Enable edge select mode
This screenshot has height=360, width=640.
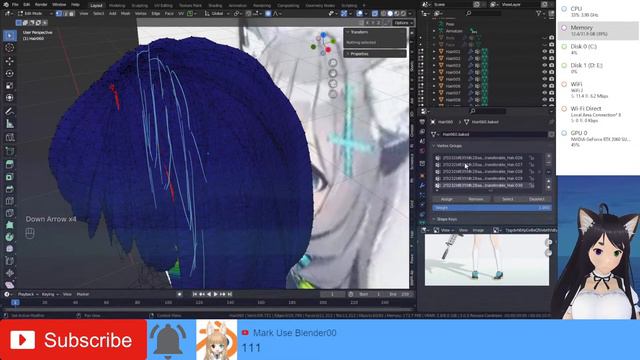click(65, 13)
